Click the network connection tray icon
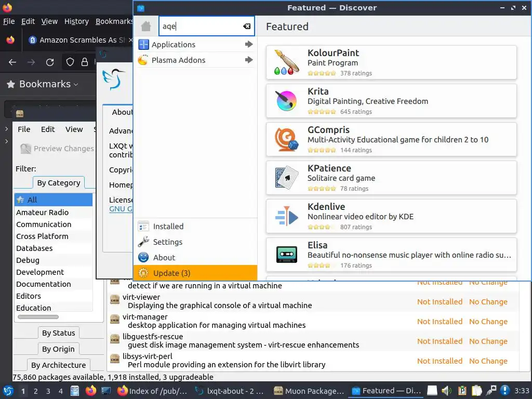 pyautogui.click(x=491, y=391)
